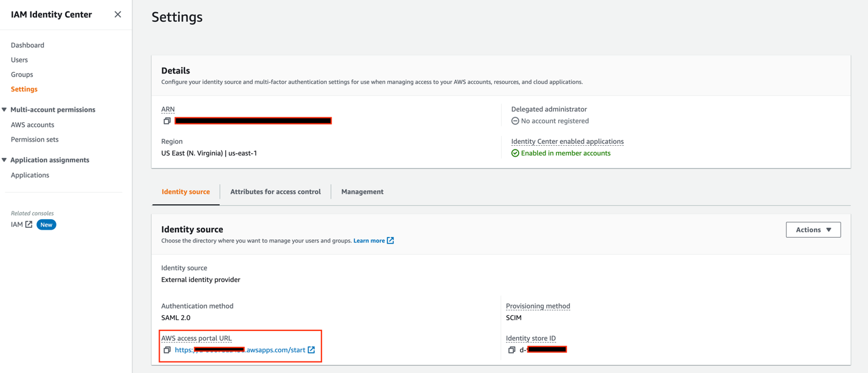
Task: Collapse the Application assignments section
Action: (4, 160)
